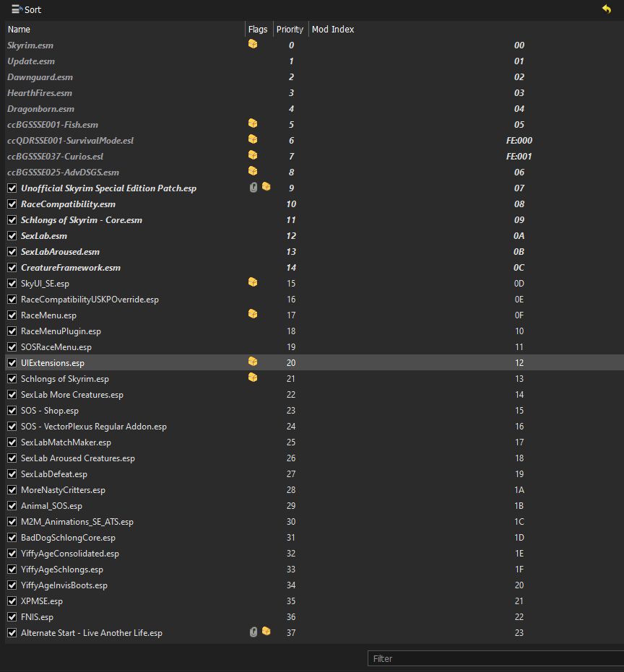Sort by the Mod Index column header
624x672 pixels.
466,29
